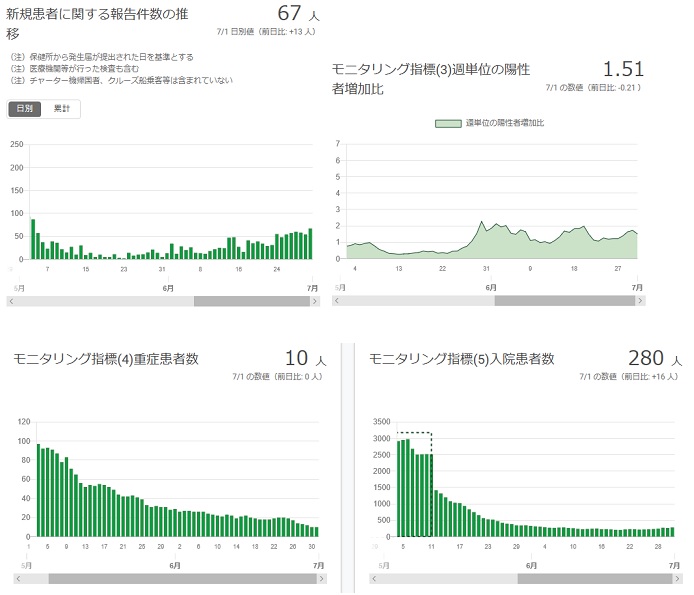Click left scroll arrow under weekly positive ratio chart
The width and height of the screenshot is (694, 595).
click(338, 301)
